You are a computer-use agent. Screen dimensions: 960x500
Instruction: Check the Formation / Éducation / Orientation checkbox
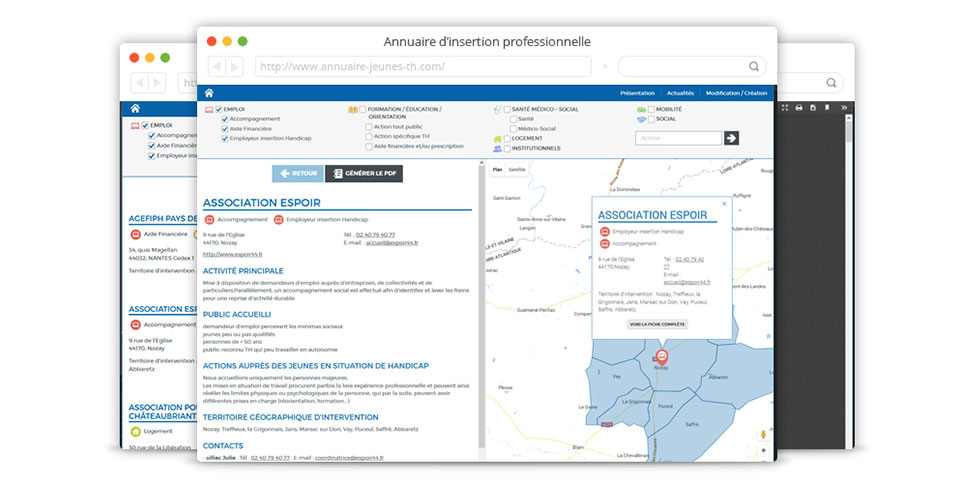[362, 110]
